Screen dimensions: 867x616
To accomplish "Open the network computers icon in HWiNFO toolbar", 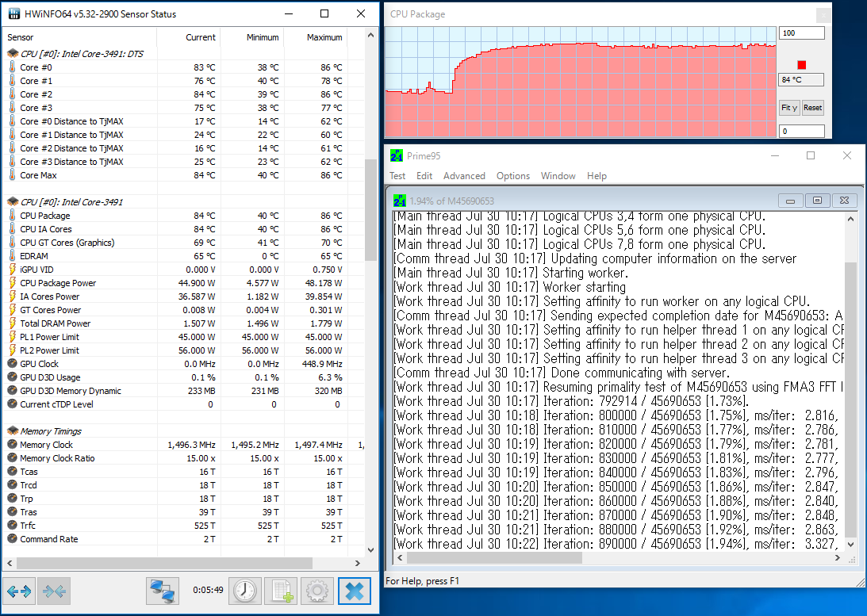I will coord(163,591).
